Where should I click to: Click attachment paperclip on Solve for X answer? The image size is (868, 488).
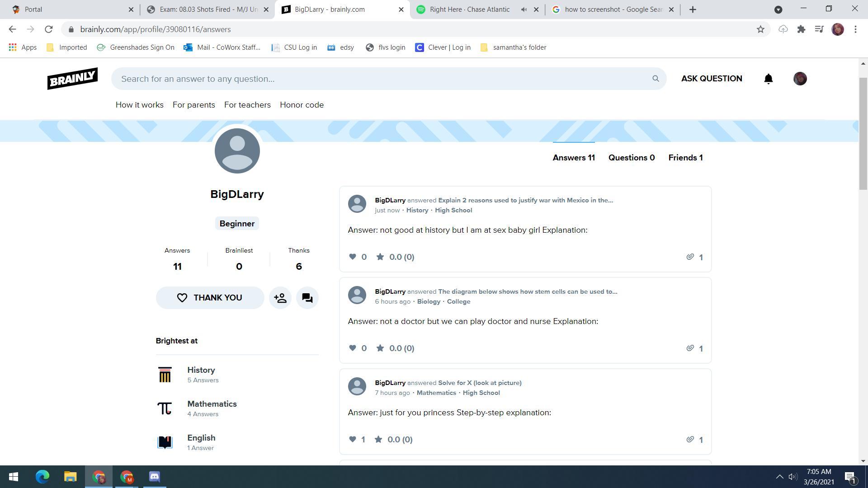coord(690,439)
